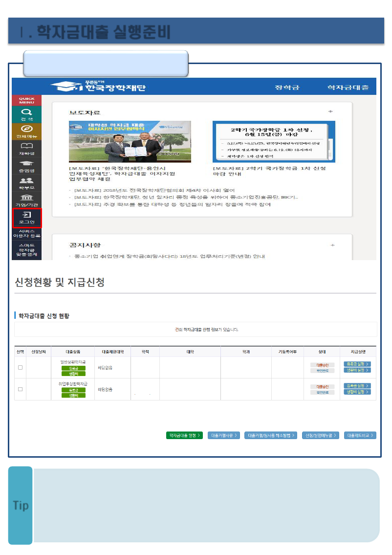
Task: Check the 일반상환학자금 row checkbox
Action: [x=20, y=367]
